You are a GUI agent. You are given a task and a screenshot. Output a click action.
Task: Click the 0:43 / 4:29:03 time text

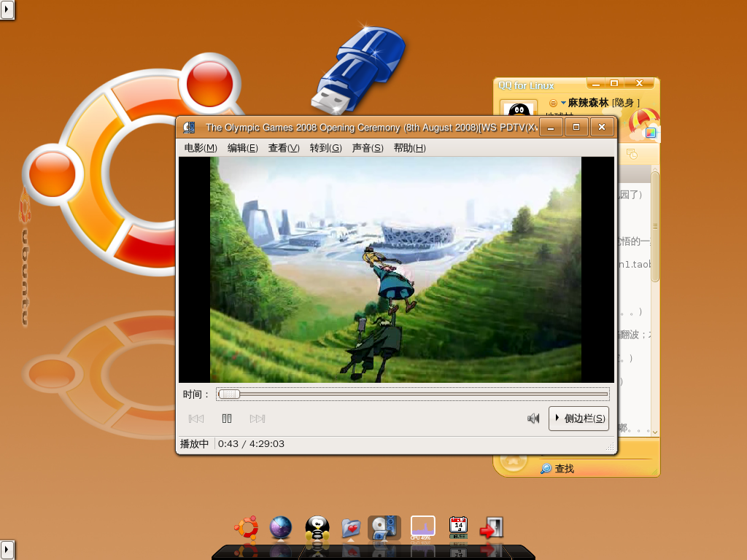tap(251, 444)
